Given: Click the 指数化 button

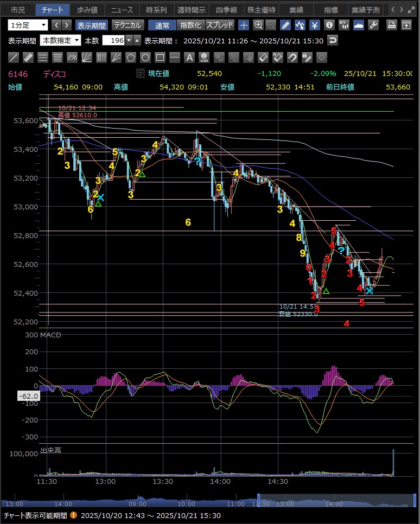Looking at the screenshot, I should click(x=190, y=25).
